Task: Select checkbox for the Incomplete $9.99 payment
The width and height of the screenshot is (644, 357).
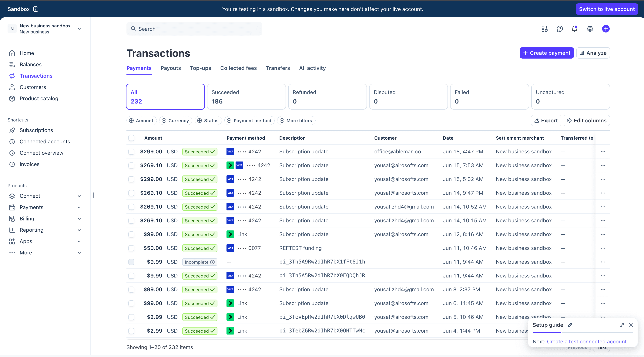Action: coord(131,262)
